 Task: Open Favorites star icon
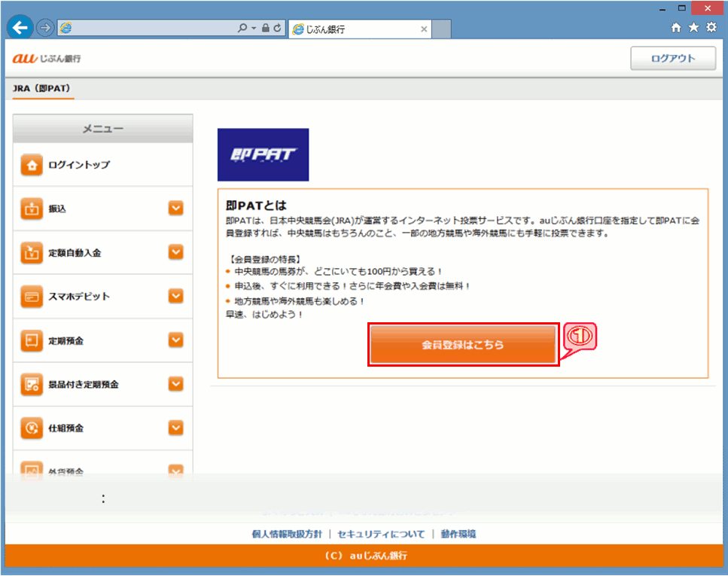pos(693,28)
